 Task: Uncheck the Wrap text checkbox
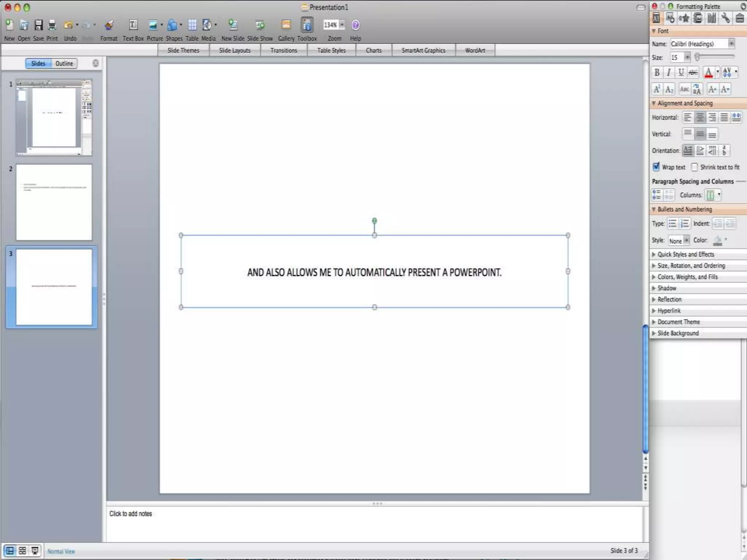click(x=656, y=167)
